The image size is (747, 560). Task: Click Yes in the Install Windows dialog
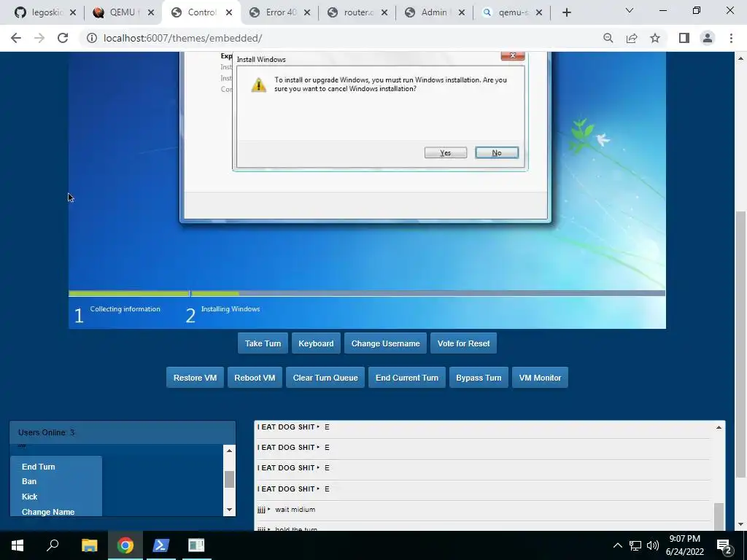446,153
